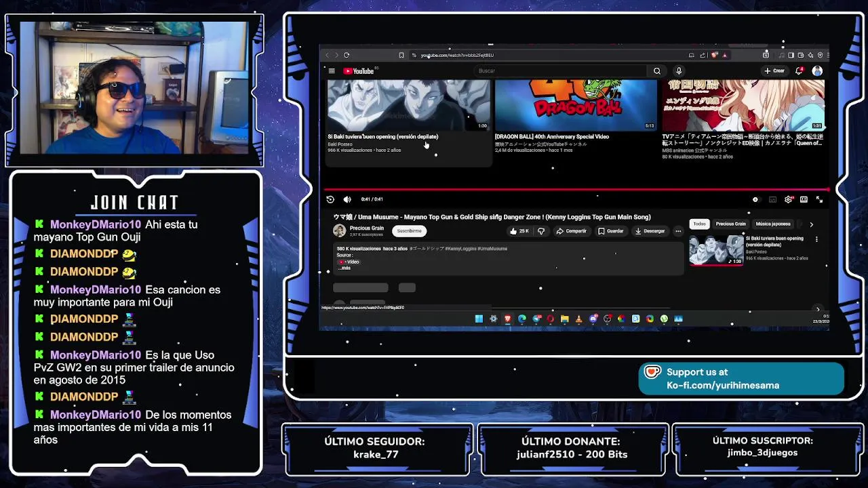Select the youtube.com address bar URL
Viewport: 868px width, 488px height.
[457, 55]
